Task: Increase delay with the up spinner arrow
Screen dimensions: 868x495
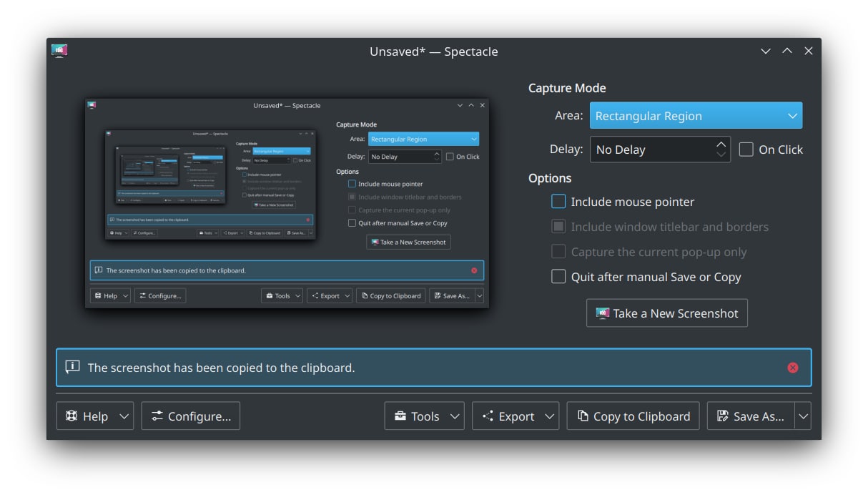Action: pyautogui.click(x=721, y=144)
